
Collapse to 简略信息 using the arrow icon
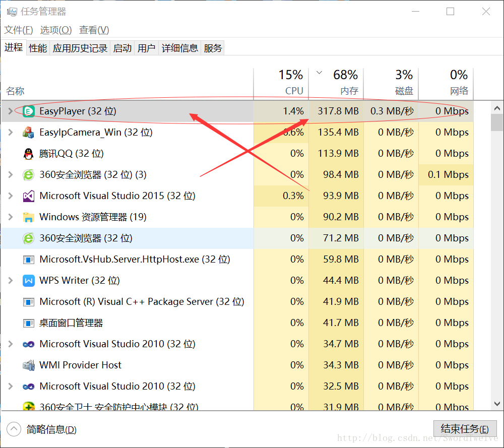14,429
